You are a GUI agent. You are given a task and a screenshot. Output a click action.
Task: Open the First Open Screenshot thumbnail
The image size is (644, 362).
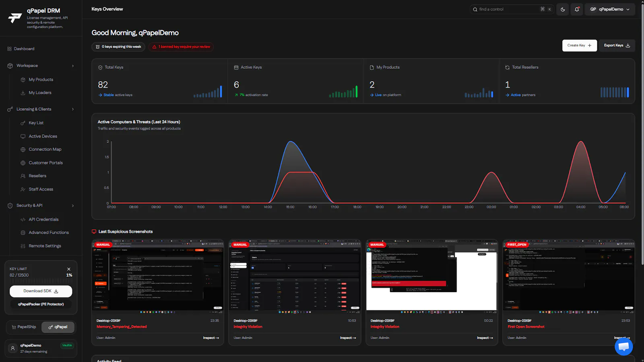coord(569,277)
